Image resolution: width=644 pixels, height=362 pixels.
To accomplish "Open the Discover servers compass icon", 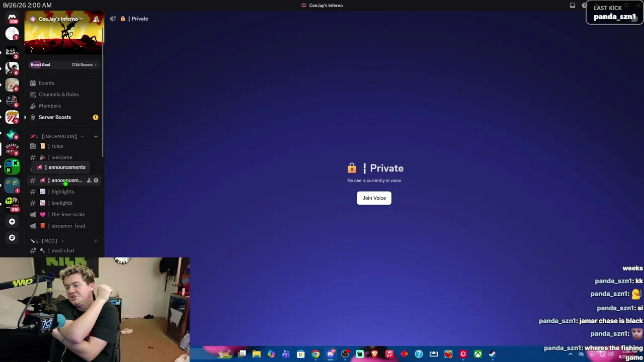I will click(x=12, y=237).
